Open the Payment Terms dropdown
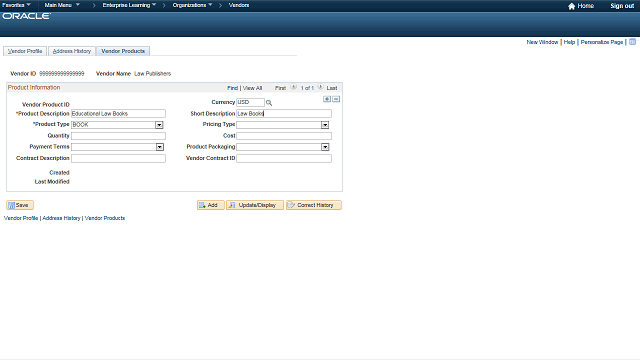 click(x=160, y=147)
